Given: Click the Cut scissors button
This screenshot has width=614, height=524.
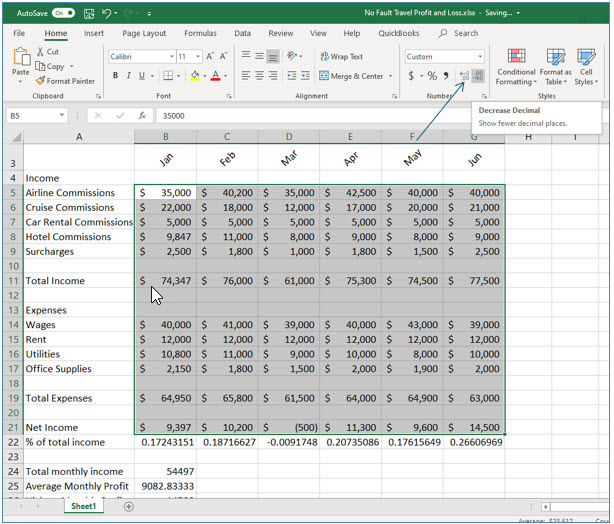Looking at the screenshot, I should (x=47, y=52).
